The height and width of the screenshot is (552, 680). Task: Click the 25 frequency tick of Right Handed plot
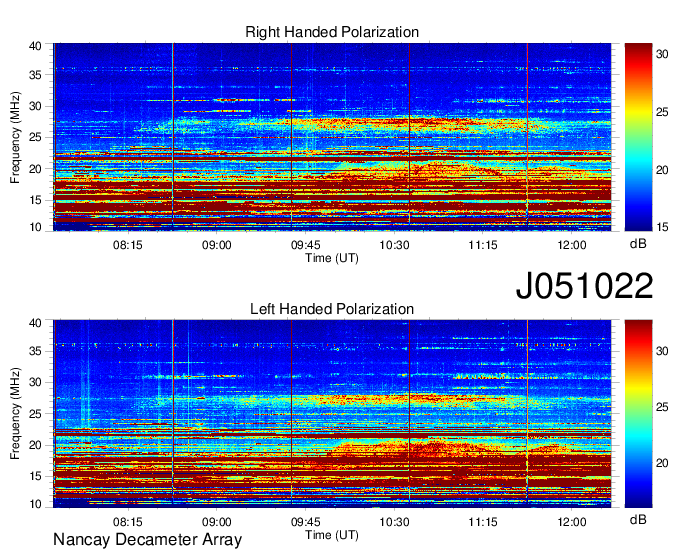(35, 137)
